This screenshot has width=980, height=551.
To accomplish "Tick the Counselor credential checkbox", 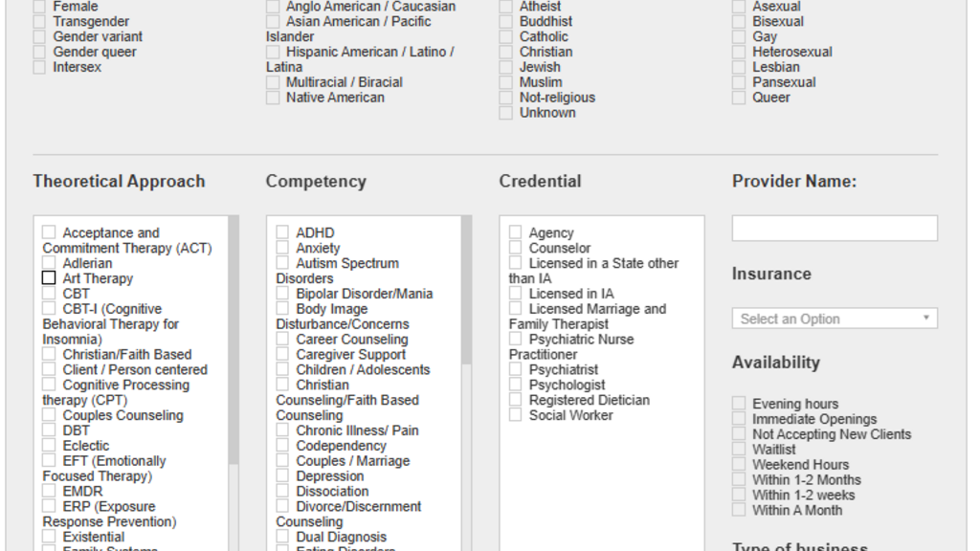I will coord(515,248).
